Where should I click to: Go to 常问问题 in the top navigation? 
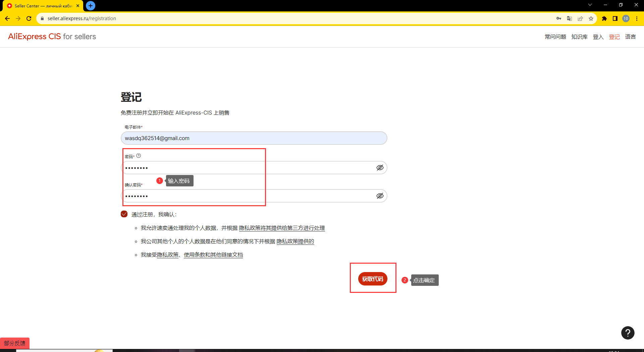pos(555,37)
